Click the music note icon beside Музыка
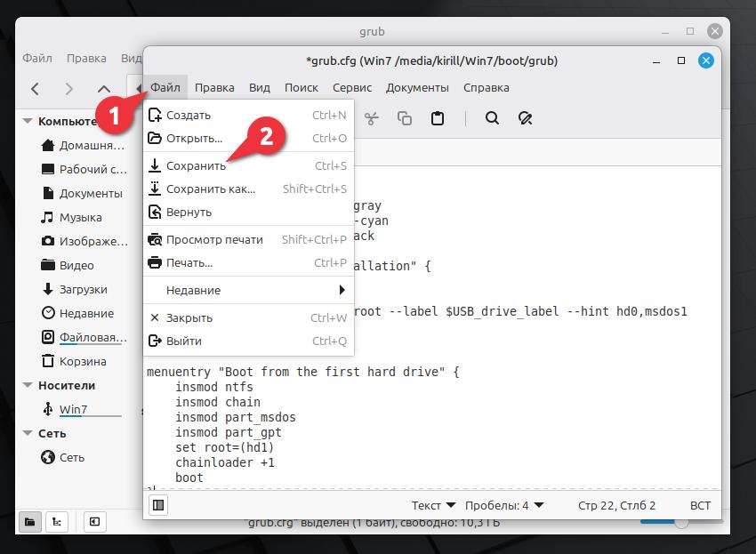Screen dimensions: 756x554 [47, 217]
